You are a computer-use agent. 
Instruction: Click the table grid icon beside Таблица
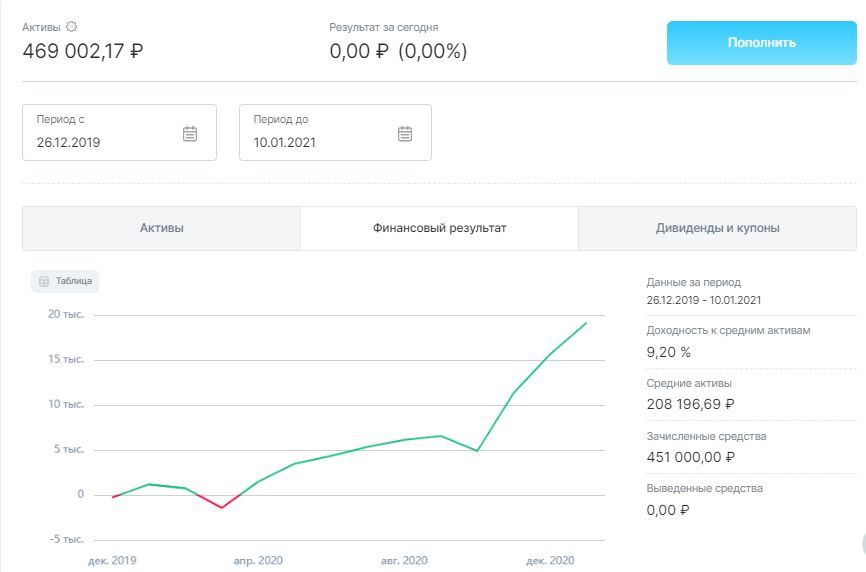tap(44, 281)
